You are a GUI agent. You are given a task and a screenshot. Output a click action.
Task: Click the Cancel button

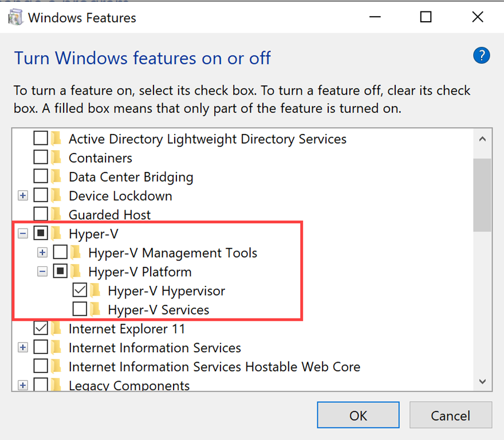coord(450,415)
